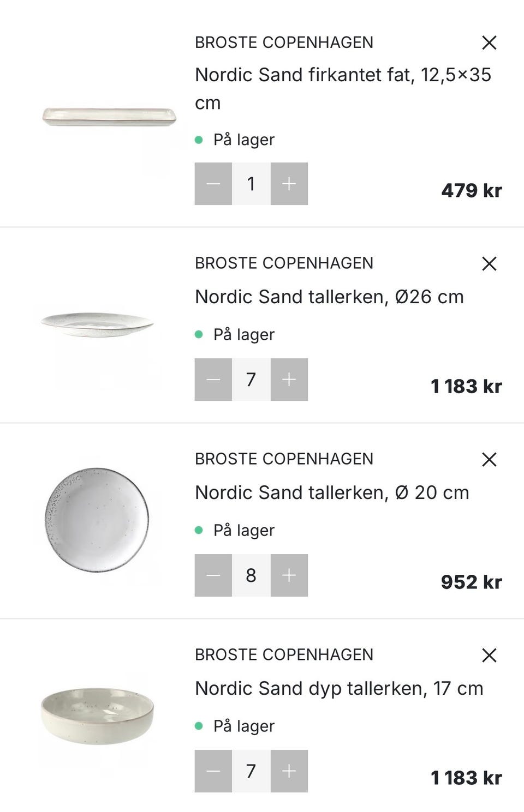Open the tallerken Ø26 cm product image
Screen dimensions: 524x812
(x=97, y=324)
